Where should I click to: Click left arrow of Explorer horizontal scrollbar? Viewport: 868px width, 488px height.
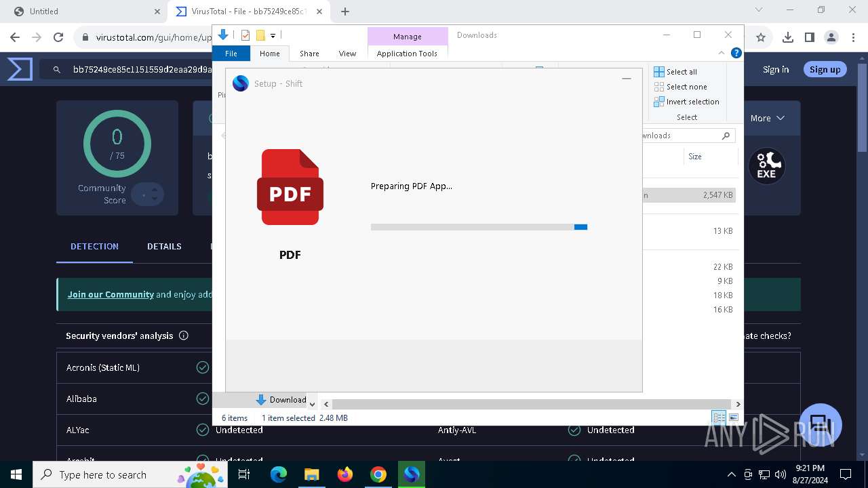[x=326, y=404]
